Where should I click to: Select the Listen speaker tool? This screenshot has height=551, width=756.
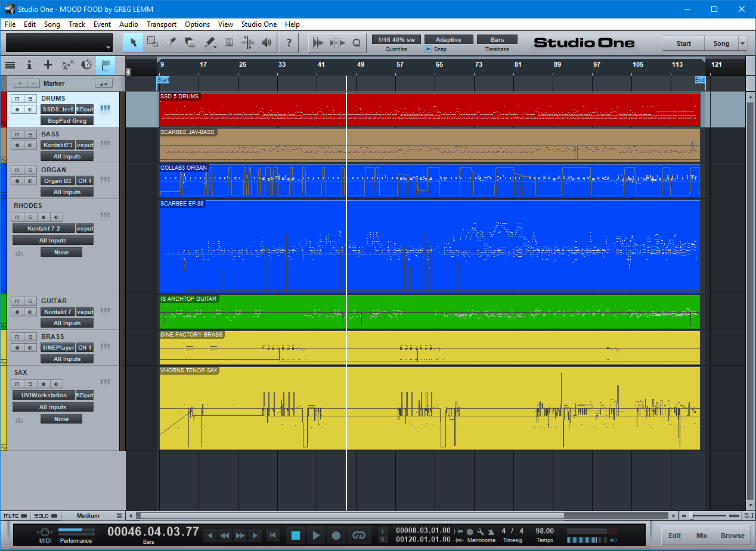267,42
